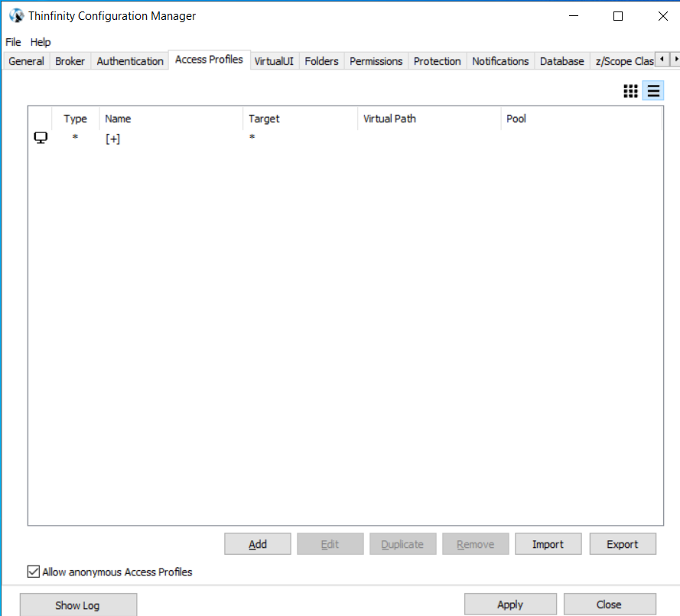Click the Edit button
Image resolution: width=680 pixels, height=616 pixels.
(x=330, y=544)
